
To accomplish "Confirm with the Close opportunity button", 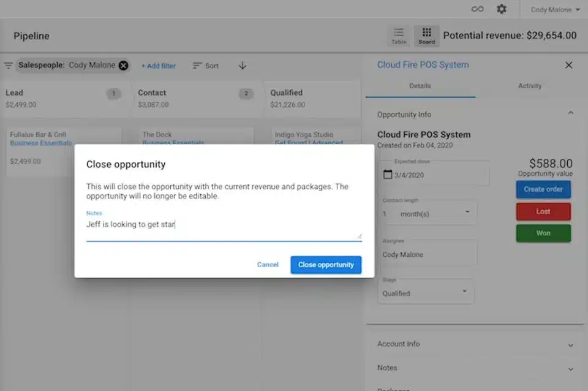I will click(x=326, y=265).
